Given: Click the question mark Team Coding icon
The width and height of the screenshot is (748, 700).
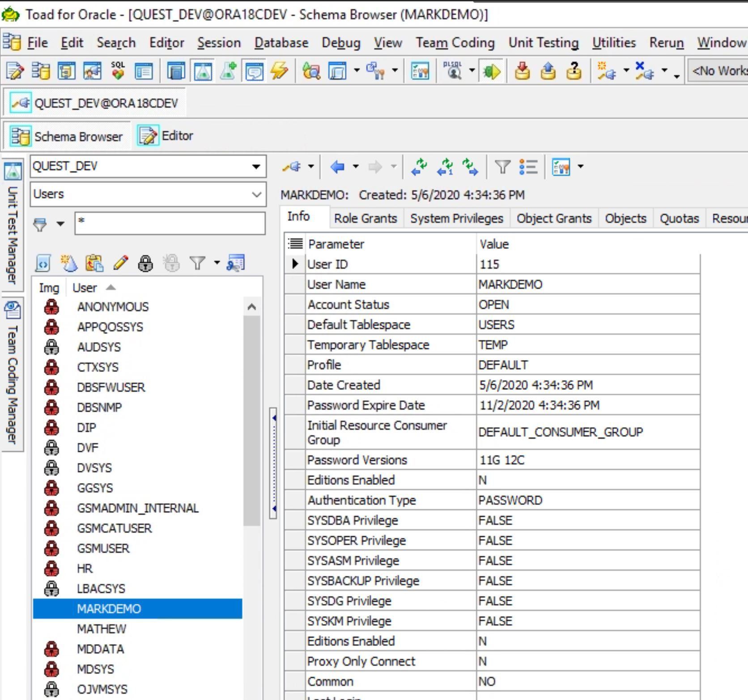Looking at the screenshot, I should [x=574, y=71].
